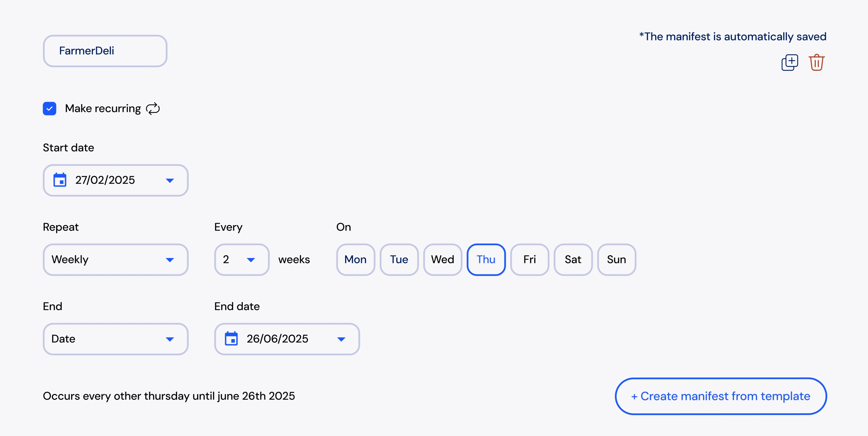Click the 27/02/2025 start date value

coord(105,180)
